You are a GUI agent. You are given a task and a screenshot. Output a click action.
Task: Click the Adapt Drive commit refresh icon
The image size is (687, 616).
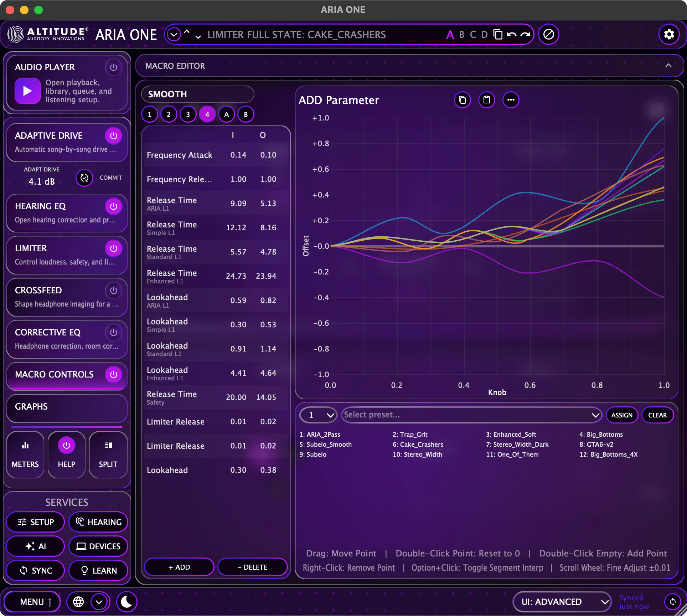84,178
